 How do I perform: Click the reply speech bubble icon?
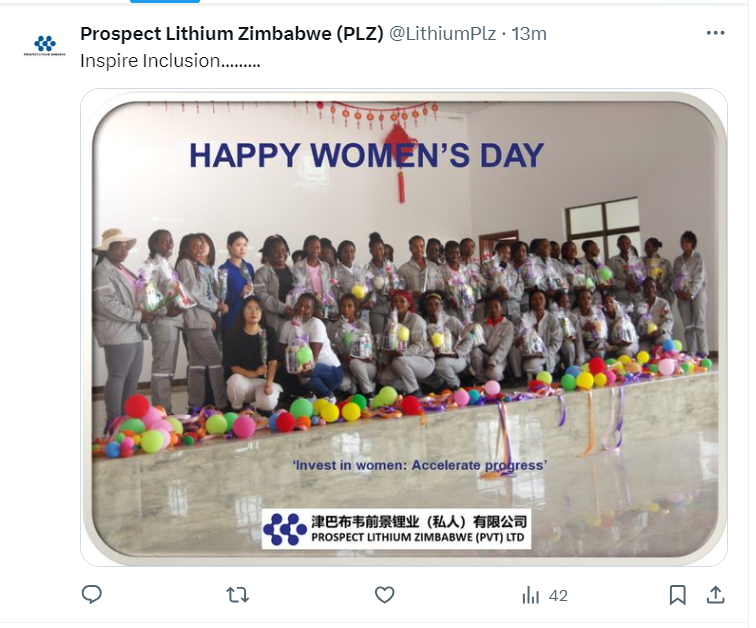click(92, 594)
